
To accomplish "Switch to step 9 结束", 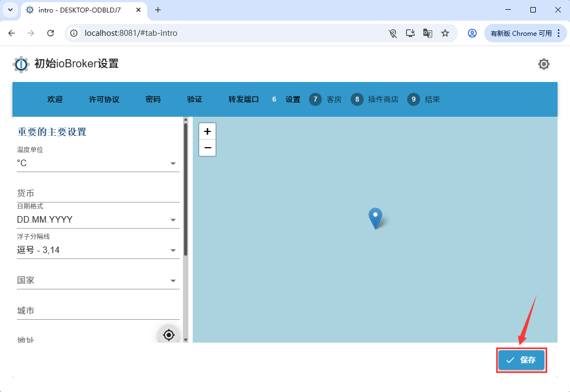I will (x=425, y=99).
